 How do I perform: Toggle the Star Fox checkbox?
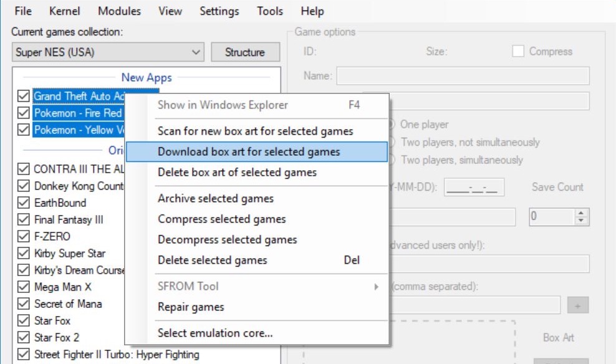[x=24, y=321]
